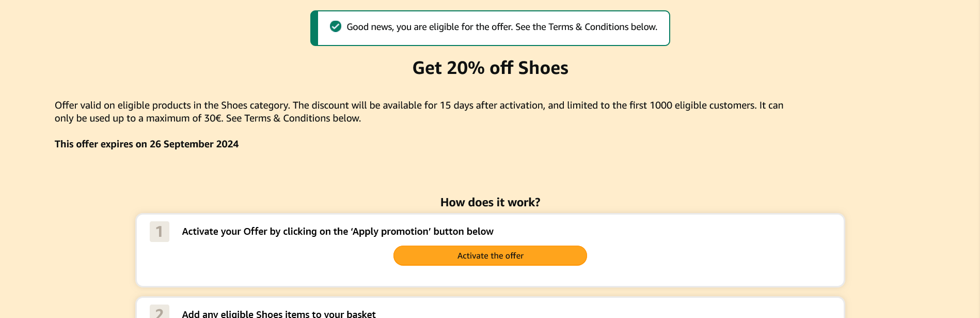
Task: Click the 'How does it work?' heading
Action: [490, 202]
